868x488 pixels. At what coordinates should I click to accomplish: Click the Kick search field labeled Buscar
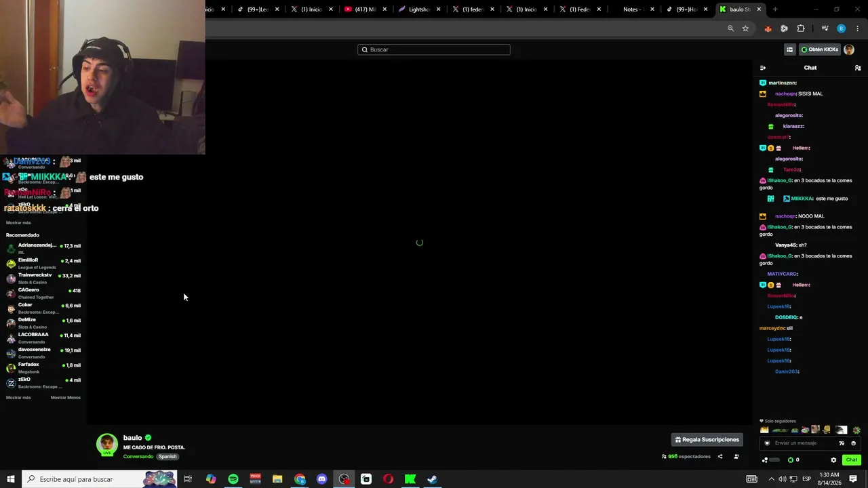434,49
